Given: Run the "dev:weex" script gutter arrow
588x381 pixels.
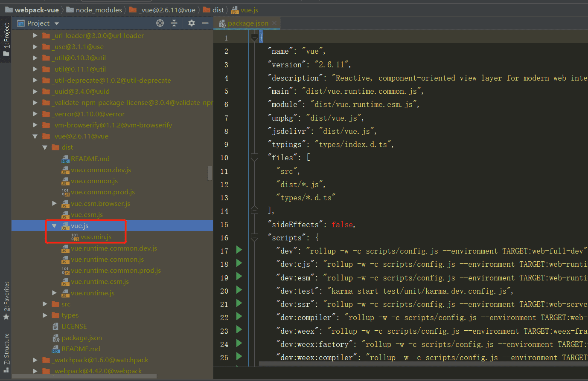Looking at the screenshot, I should [239, 330].
